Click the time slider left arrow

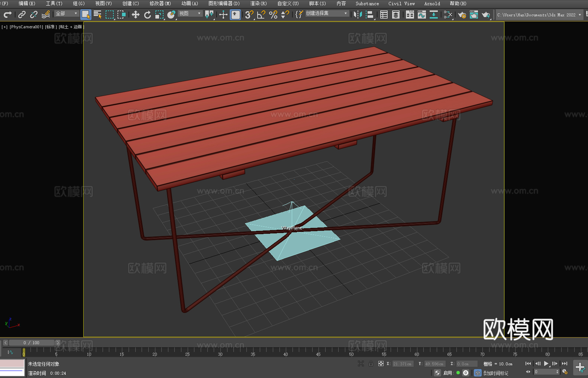[x=5, y=343]
